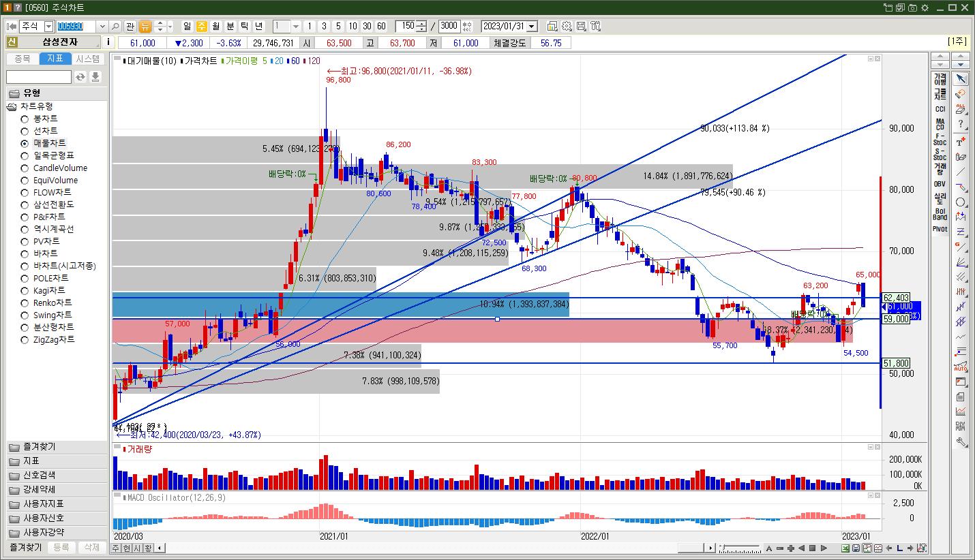Click the stop square icon at bottom
Viewport: 975px width, 560px height.
812,548
